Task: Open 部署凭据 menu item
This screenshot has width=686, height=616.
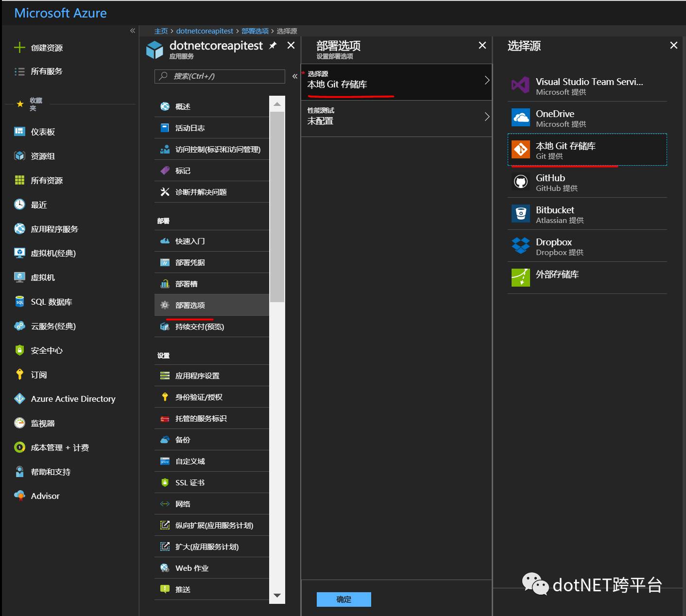Action: point(212,262)
